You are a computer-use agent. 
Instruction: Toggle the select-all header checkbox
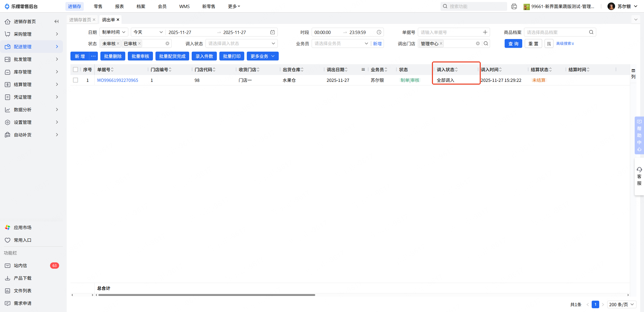pos(75,70)
